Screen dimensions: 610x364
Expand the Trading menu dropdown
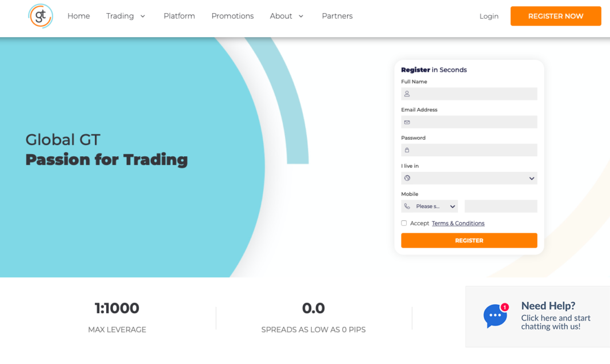click(x=126, y=16)
